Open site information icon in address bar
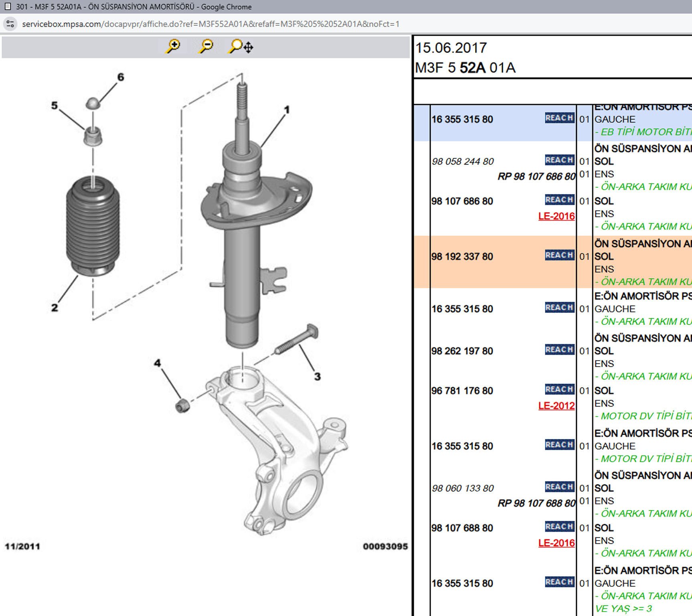This screenshot has height=616, width=692. point(10,24)
